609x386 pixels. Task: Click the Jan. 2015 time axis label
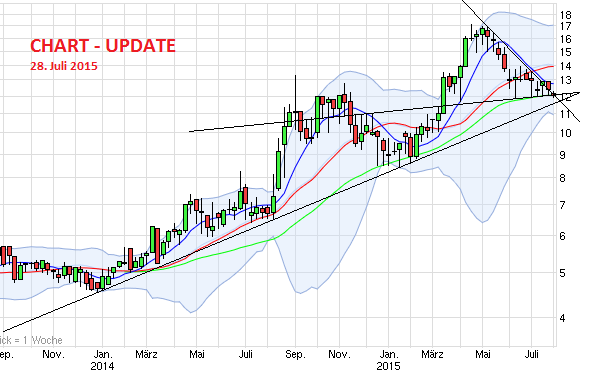click(388, 355)
